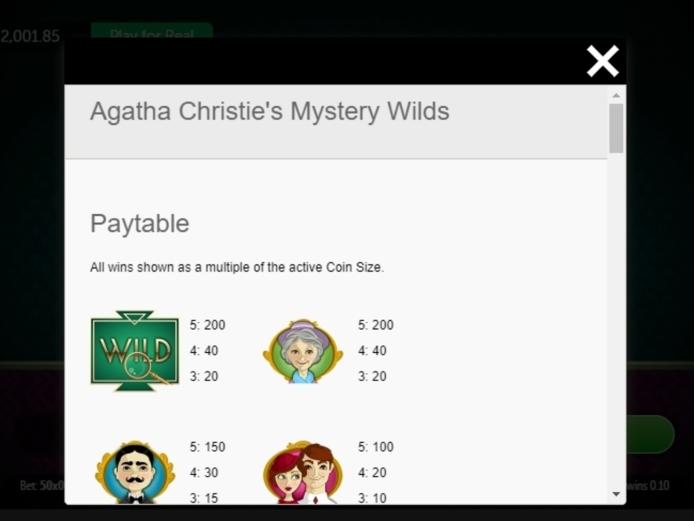Close the paytable dialog with the X icon
The width and height of the screenshot is (694, 521).
pyautogui.click(x=602, y=61)
